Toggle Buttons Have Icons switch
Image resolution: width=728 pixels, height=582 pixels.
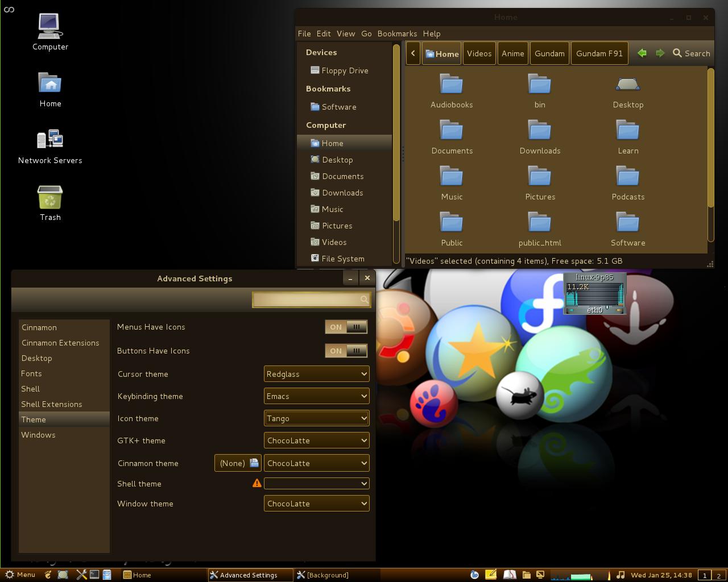click(346, 351)
